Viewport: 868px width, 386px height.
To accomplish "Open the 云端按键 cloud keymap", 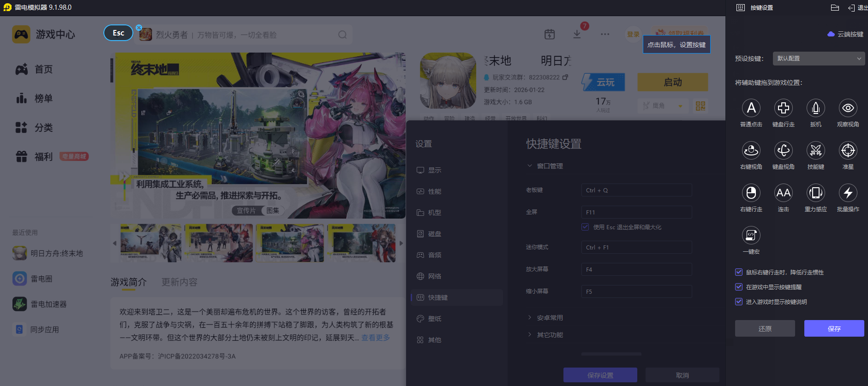I will [845, 34].
